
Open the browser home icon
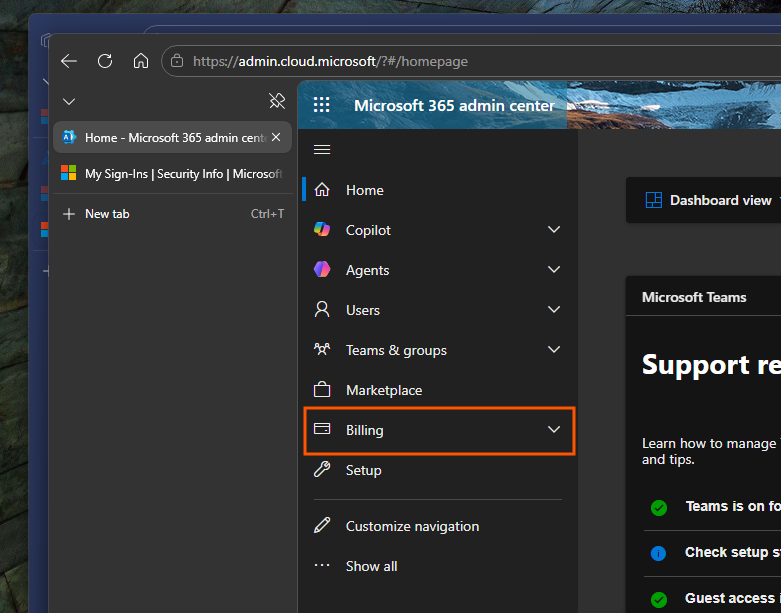141,61
